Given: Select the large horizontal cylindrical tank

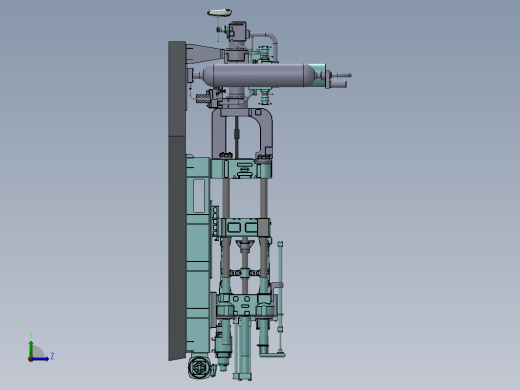Looking at the screenshot, I should (258, 76).
